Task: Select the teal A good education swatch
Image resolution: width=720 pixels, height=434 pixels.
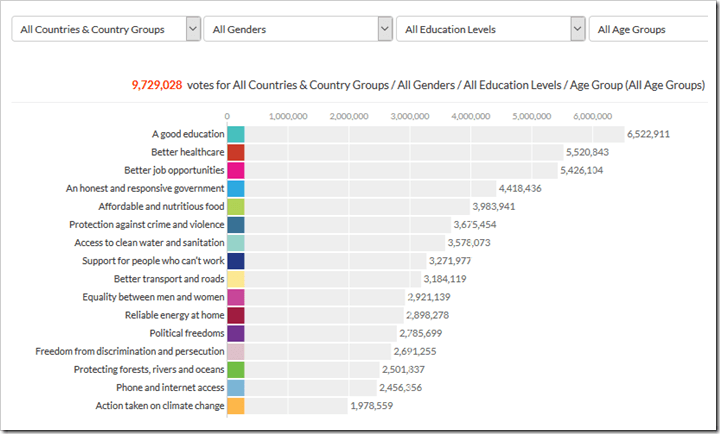Action: pos(236,134)
